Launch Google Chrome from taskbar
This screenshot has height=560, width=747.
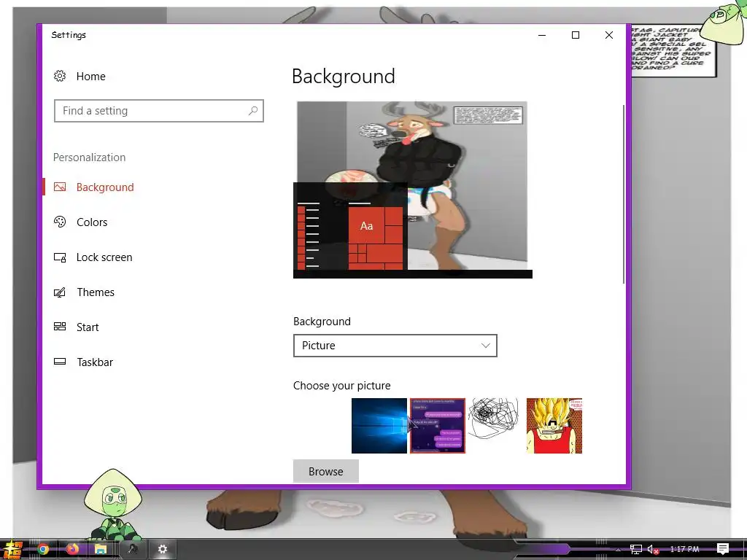(x=43, y=550)
